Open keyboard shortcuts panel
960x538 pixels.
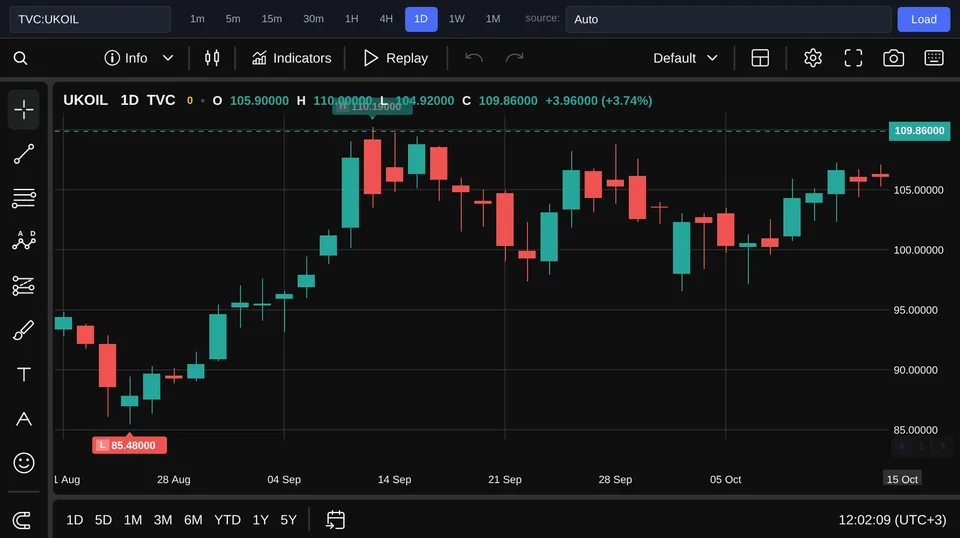point(934,58)
